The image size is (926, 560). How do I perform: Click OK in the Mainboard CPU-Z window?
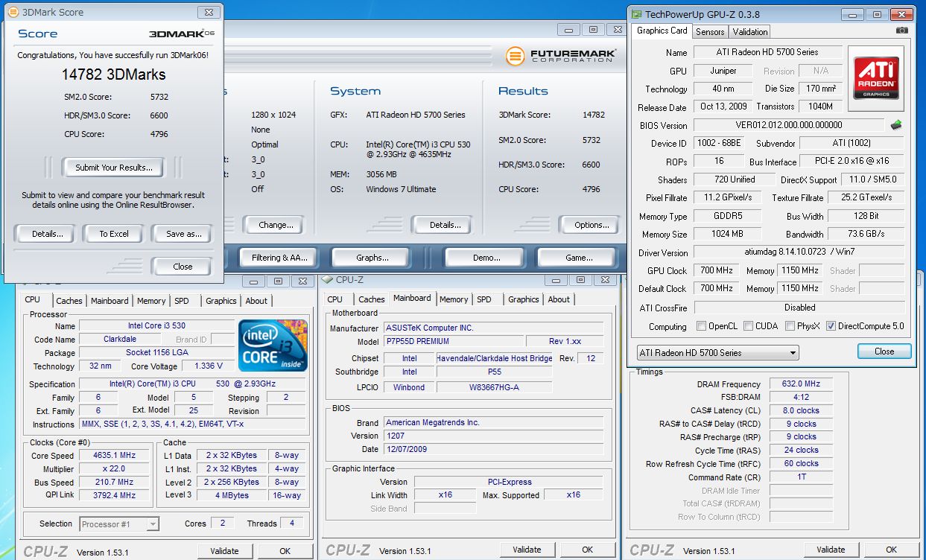(x=587, y=550)
